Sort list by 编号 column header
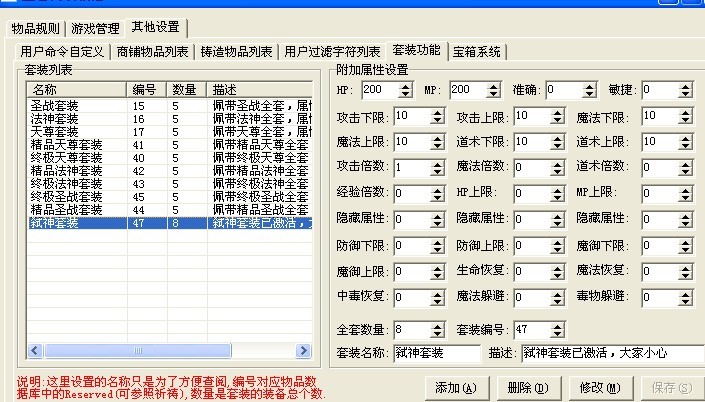This screenshot has width=705, height=402. [147, 90]
